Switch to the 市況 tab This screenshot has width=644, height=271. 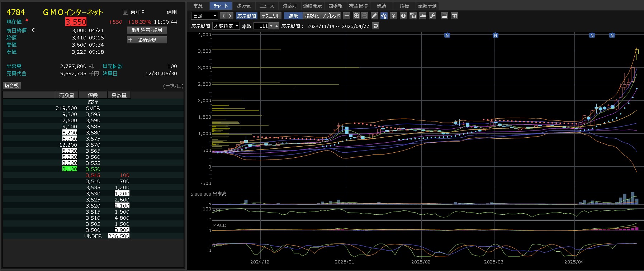[198, 6]
